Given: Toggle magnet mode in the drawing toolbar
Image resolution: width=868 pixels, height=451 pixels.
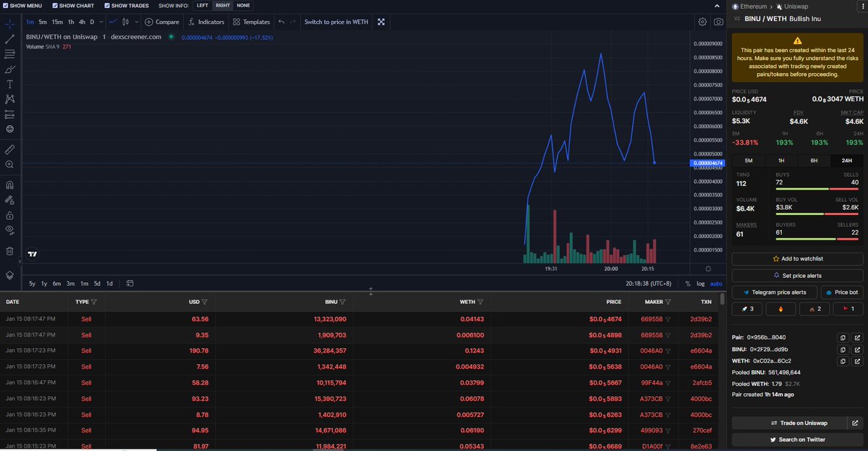Looking at the screenshot, I should coord(10,185).
